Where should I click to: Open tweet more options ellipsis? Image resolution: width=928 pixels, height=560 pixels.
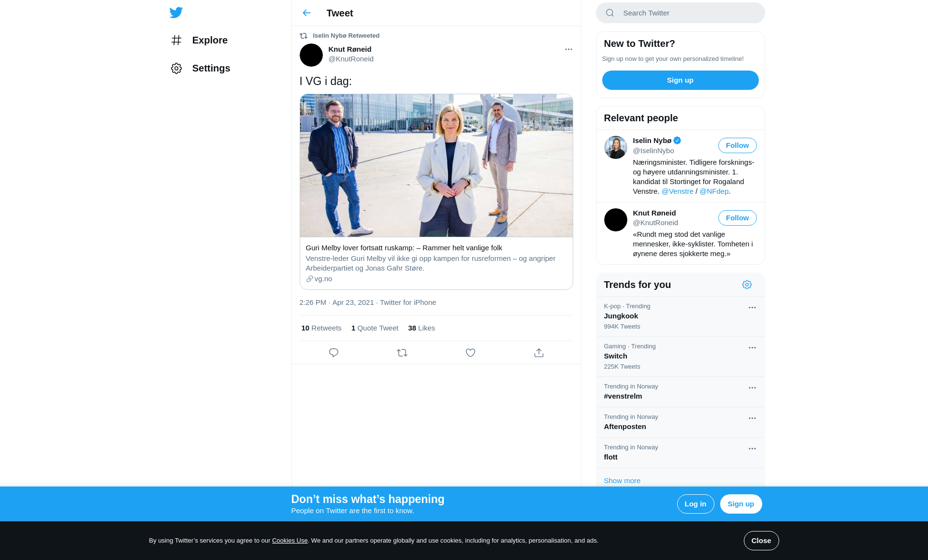568,49
